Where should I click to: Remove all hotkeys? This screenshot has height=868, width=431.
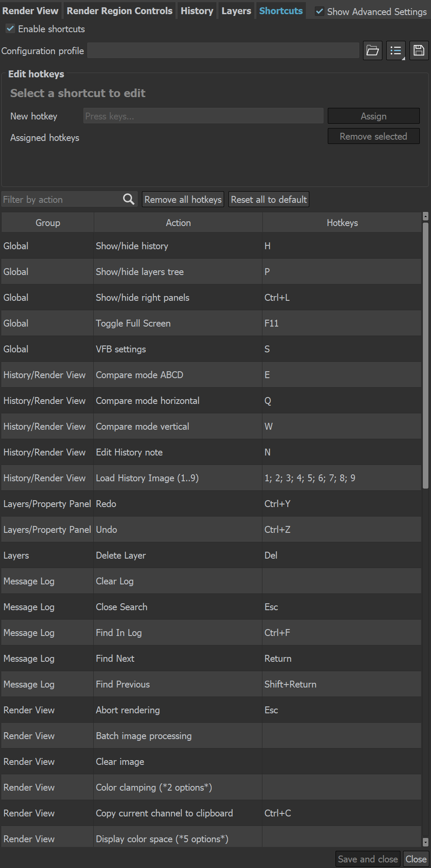tap(182, 199)
